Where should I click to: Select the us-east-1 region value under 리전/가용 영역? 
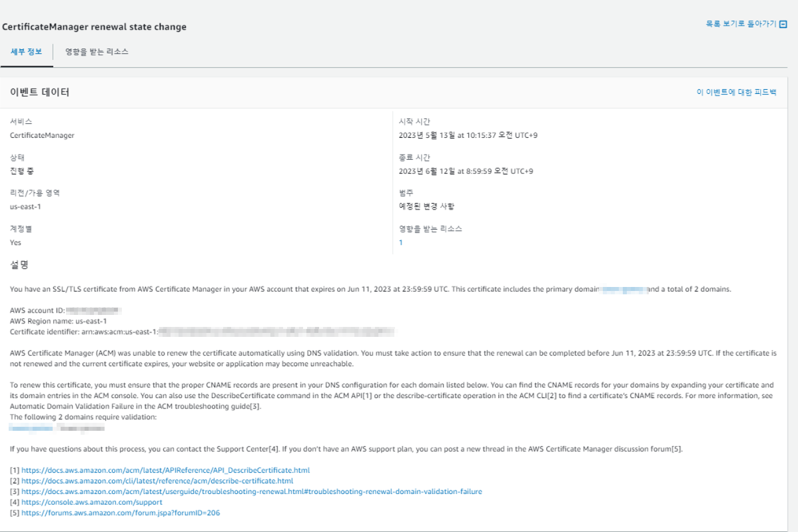(25, 206)
